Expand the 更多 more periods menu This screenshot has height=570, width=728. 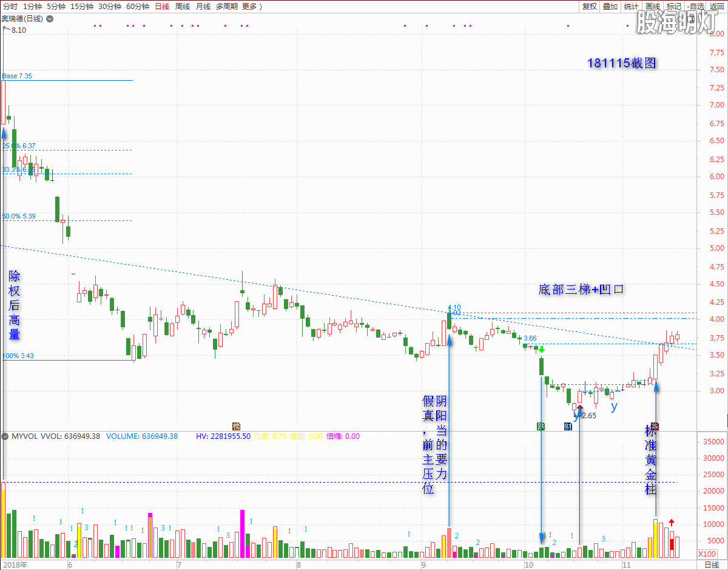tap(252, 7)
